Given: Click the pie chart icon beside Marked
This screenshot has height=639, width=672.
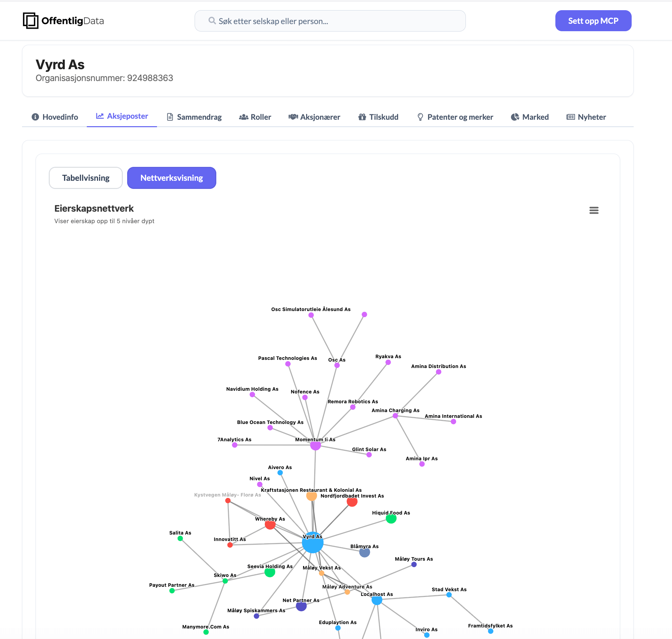Looking at the screenshot, I should 515,117.
